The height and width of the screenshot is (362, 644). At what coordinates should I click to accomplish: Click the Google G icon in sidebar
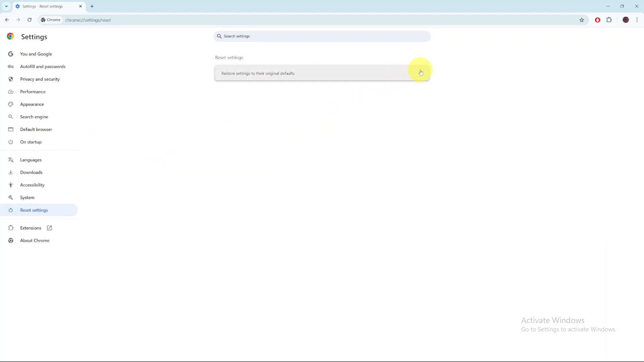[11, 54]
